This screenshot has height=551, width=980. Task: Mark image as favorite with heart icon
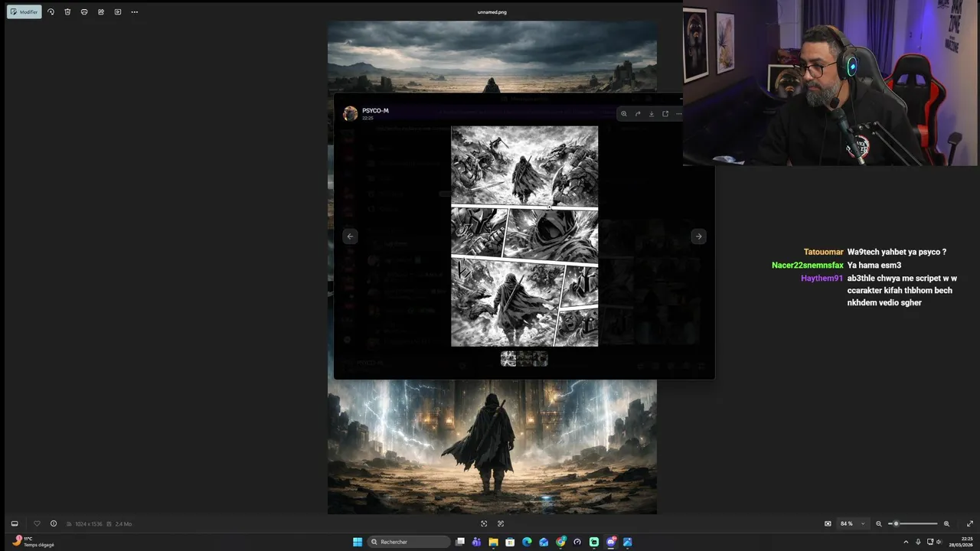point(37,524)
